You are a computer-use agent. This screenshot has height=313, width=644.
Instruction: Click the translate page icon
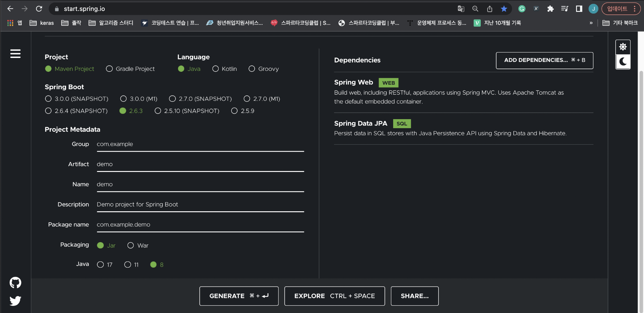point(461,9)
